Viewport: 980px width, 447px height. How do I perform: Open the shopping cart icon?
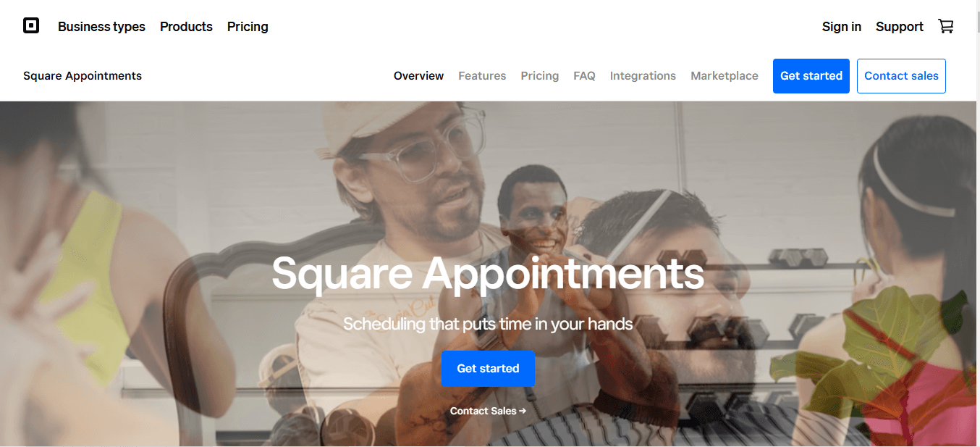tap(946, 26)
